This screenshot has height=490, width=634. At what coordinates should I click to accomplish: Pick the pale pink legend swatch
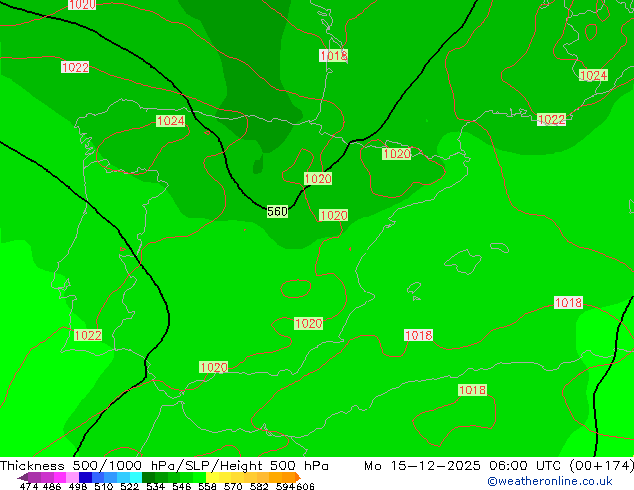click(72, 477)
